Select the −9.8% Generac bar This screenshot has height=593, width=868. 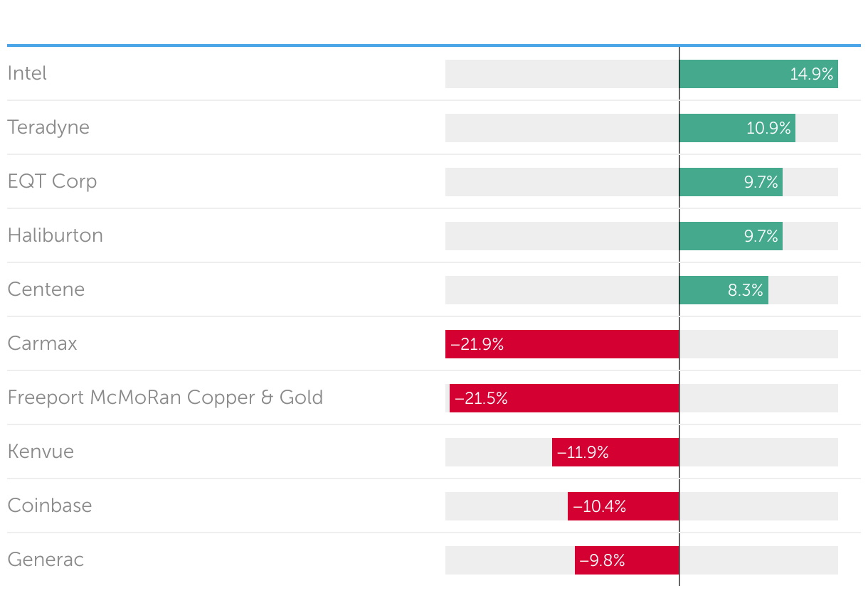pos(627,560)
